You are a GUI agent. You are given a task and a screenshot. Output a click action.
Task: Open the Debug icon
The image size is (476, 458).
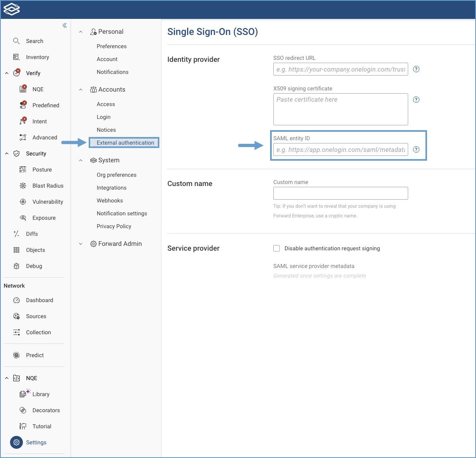click(x=16, y=266)
